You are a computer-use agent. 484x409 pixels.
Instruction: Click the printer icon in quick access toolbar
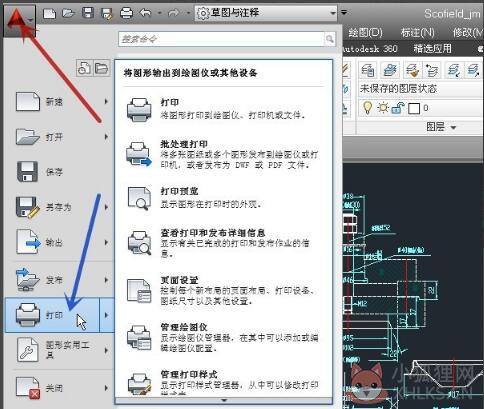pyautogui.click(x=126, y=13)
